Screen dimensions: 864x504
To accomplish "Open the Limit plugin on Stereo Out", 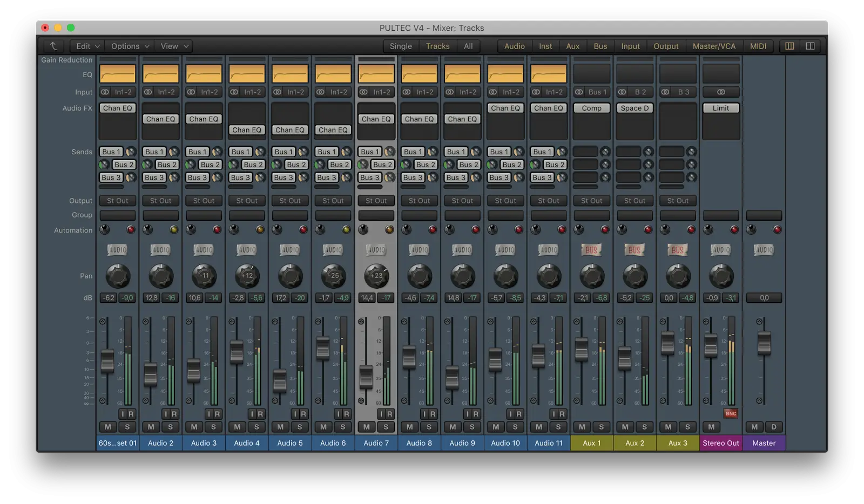I will point(721,108).
